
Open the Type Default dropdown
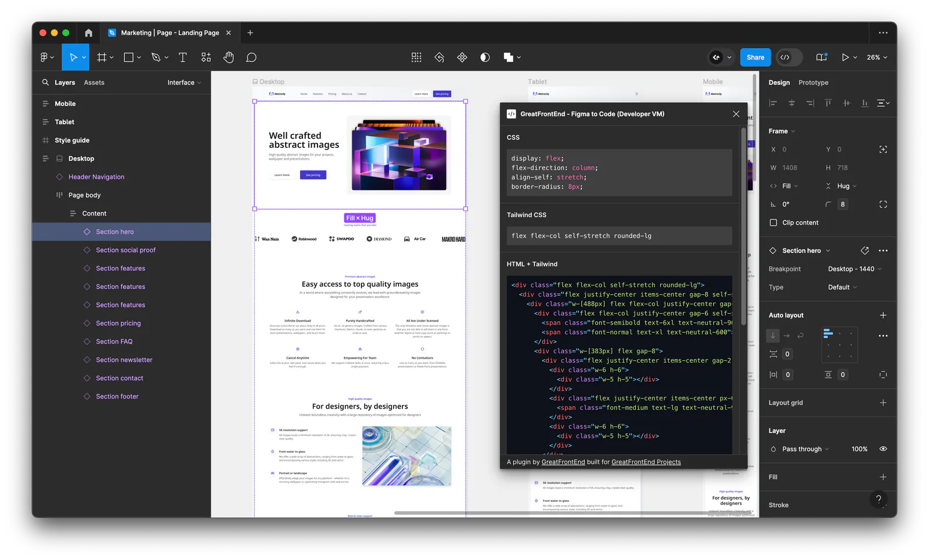[842, 287]
